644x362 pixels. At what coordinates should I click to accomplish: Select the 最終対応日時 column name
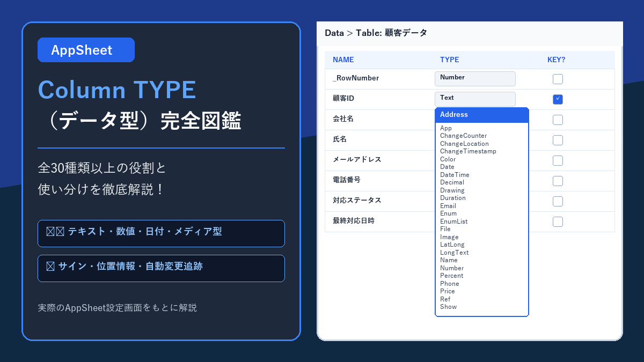[x=354, y=221]
